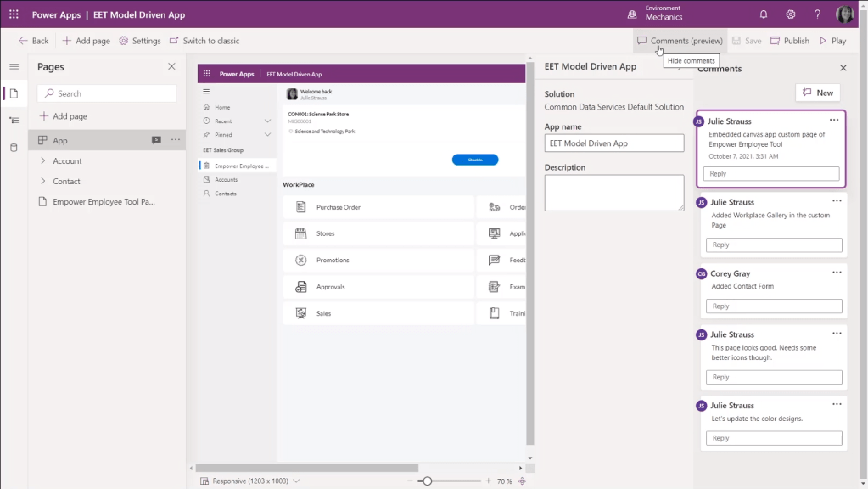The image size is (868, 489).
Task: Open the Navigation tree view icon
Action: (14, 121)
